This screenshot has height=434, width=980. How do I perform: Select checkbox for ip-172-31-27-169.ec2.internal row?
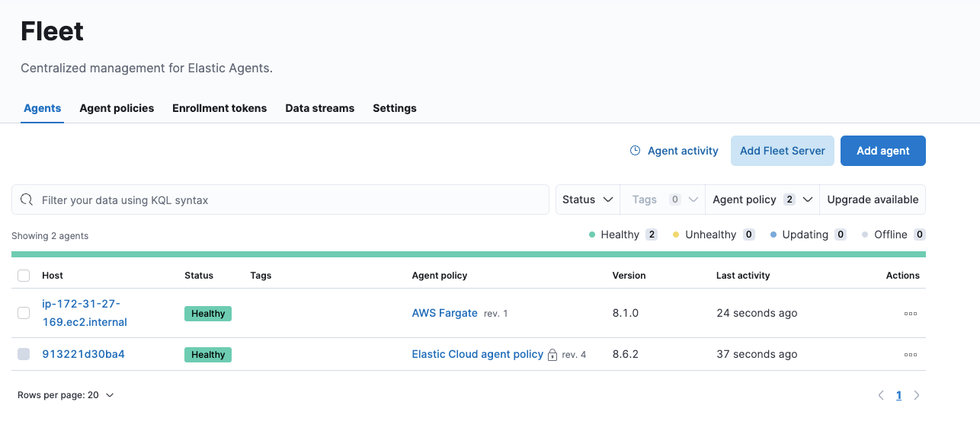pos(24,313)
